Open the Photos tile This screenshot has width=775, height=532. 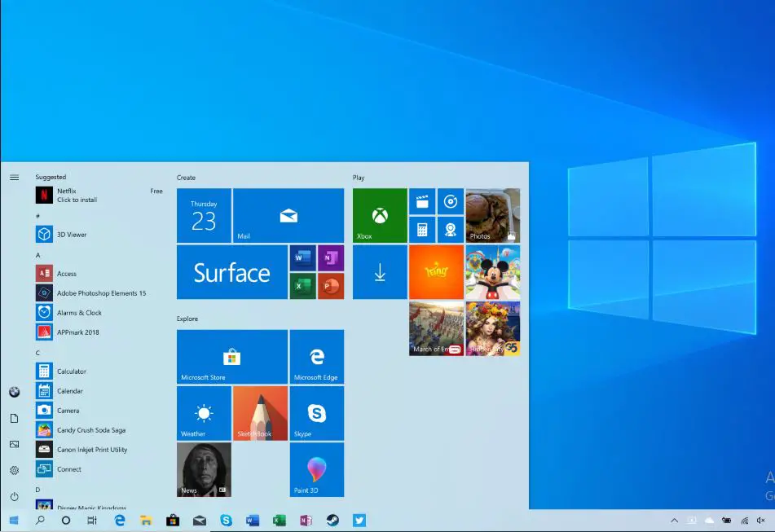[x=493, y=215]
